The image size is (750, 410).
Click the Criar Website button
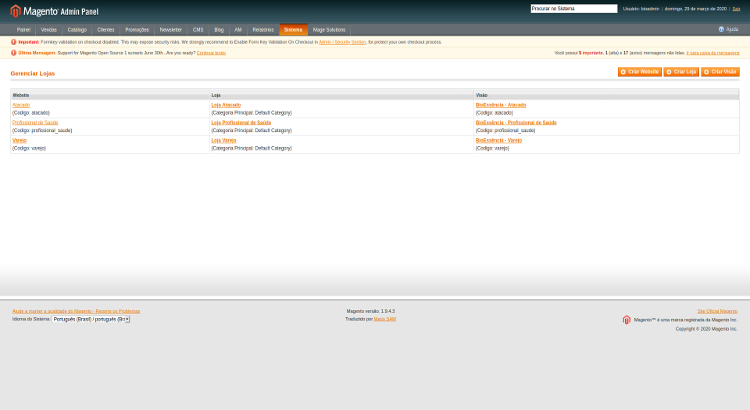tap(640, 72)
